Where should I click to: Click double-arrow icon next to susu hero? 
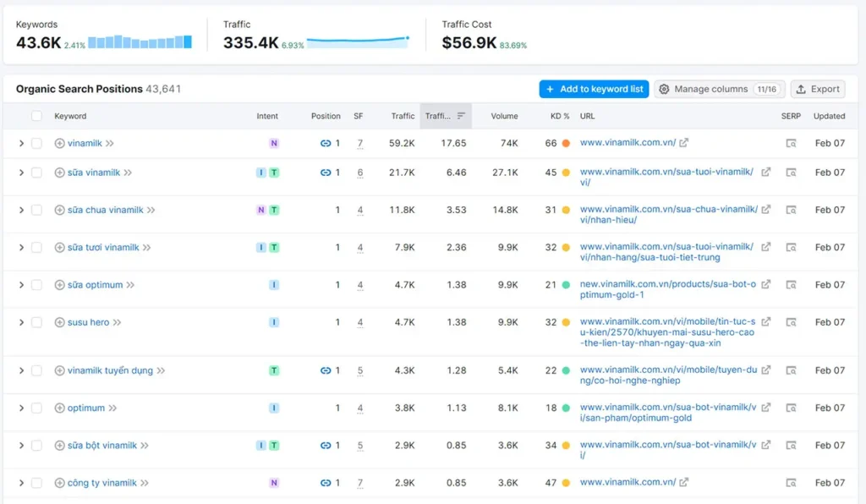tap(117, 322)
